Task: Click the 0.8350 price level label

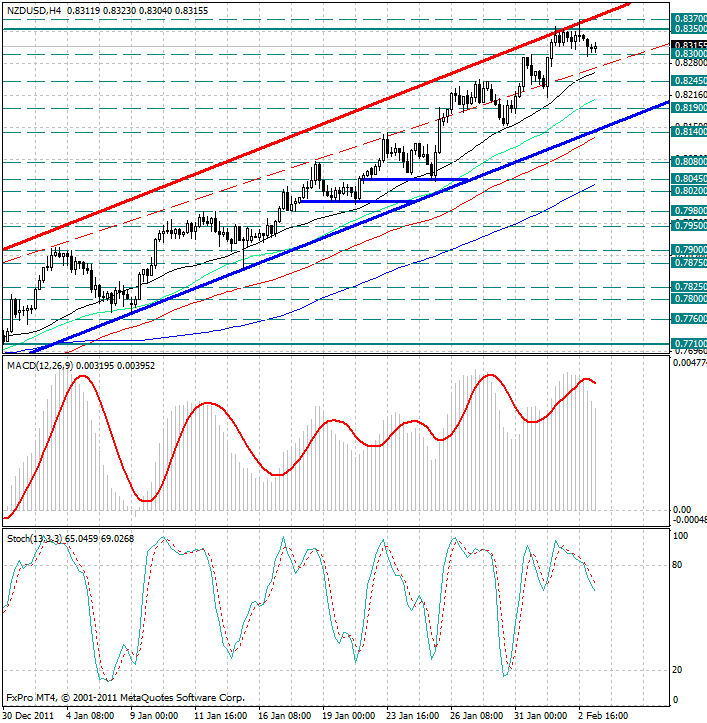Action: (x=689, y=29)
